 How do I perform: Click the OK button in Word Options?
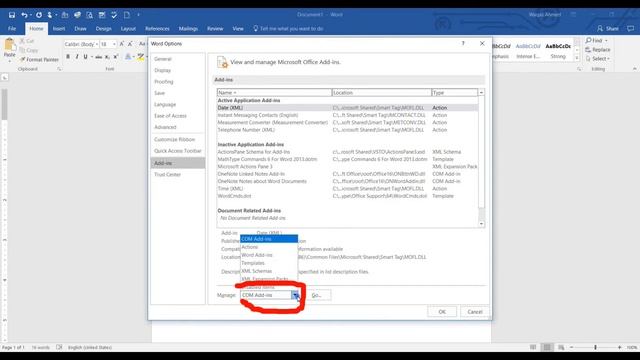pos(442,311)
